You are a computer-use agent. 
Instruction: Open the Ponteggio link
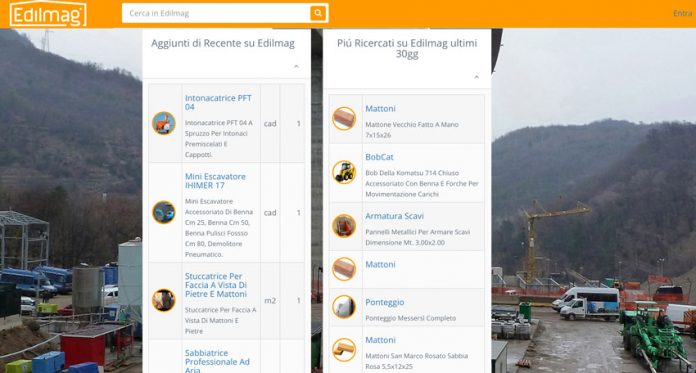(385, 302)
